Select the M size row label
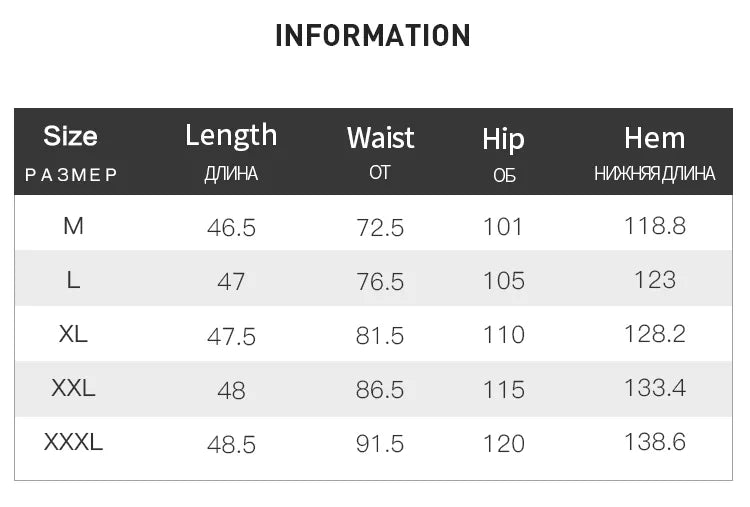Viewport: 750px width, 507px height. (x=73, y=226)
